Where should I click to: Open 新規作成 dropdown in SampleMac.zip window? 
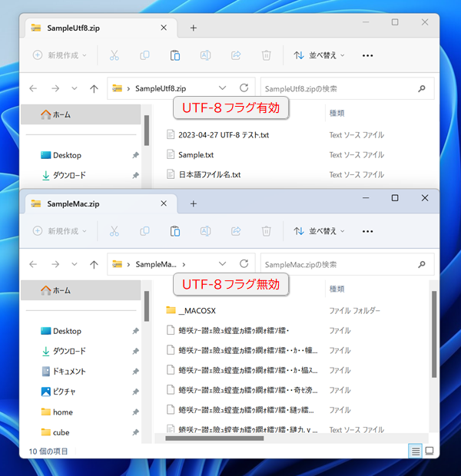pos(60,231)
